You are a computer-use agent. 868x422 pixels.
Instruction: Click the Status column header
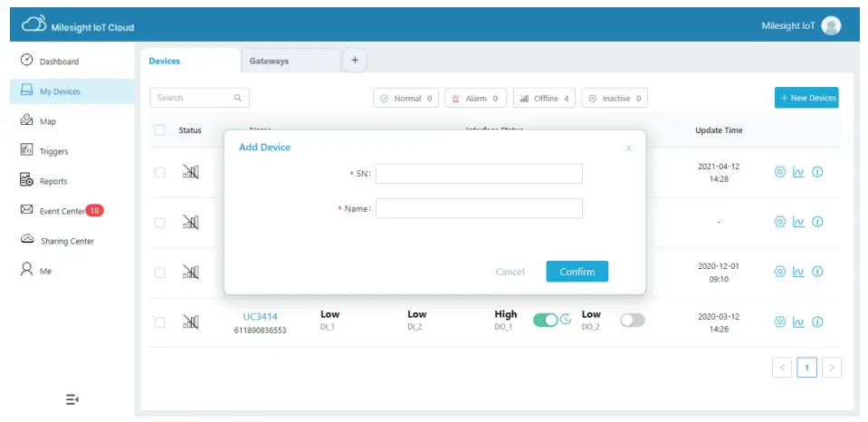(x=190, y=130)
